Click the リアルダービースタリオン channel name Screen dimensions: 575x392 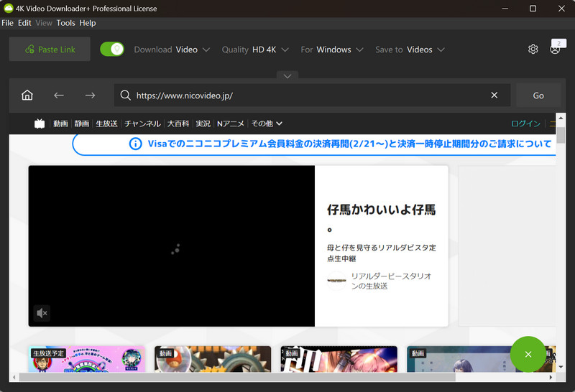click(x=391, y=281)
